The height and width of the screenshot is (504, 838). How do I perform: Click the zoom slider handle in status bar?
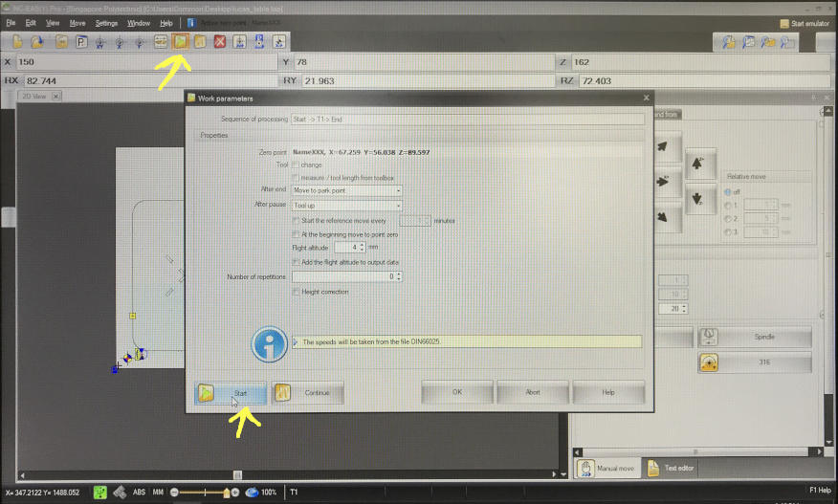(x=226, y=493)
